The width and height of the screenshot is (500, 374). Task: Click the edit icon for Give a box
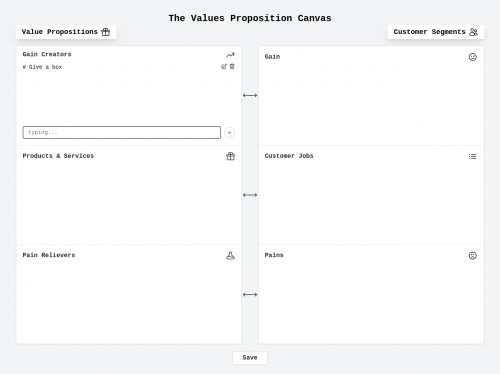coord(224,67)
